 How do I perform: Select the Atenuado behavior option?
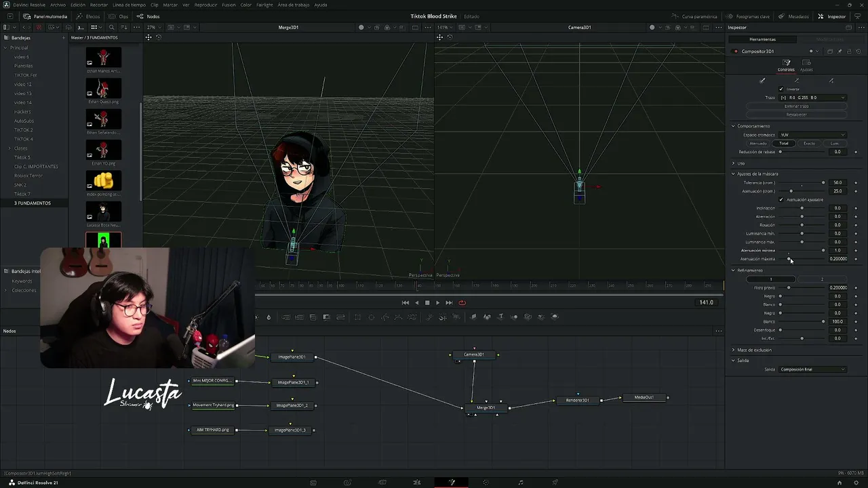758,144
